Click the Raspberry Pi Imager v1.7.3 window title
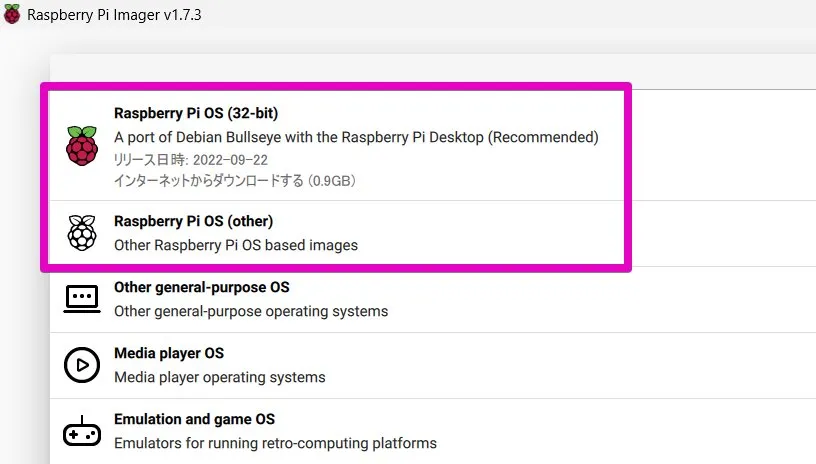 click(x=114, y=15)
